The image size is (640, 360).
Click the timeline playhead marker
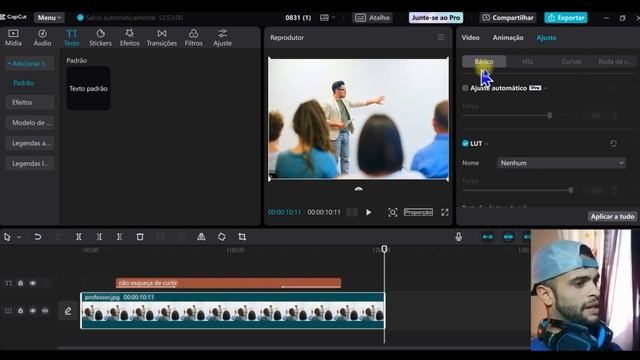(x=384, y=249)
